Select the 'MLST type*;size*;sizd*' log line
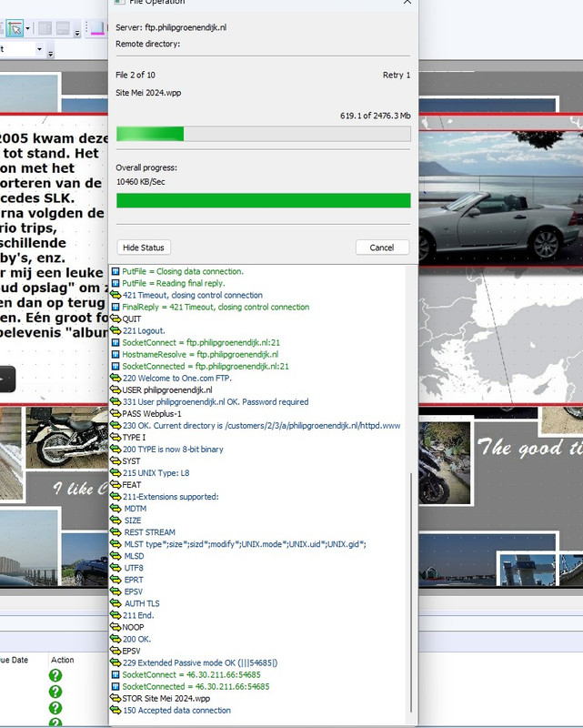583x728 pixels. [245, 544]
